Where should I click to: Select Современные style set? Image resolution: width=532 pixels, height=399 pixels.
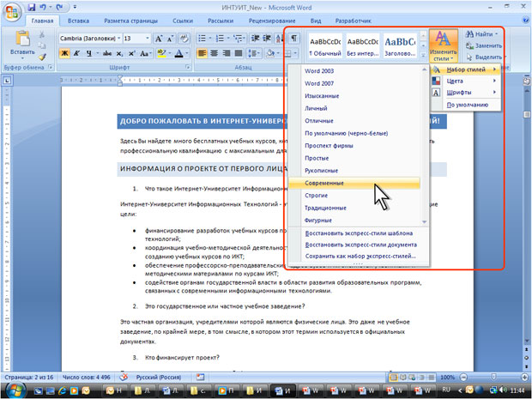coord(354,183)
